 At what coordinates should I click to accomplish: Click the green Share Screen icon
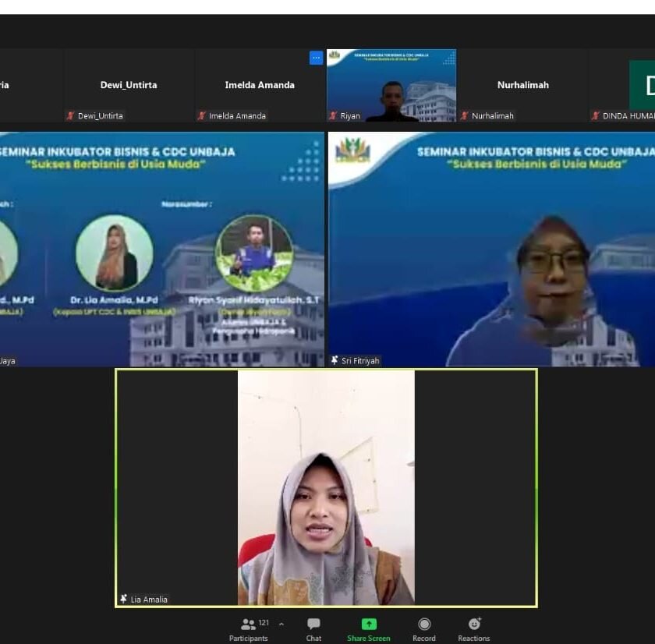click(x=368, y=625)
